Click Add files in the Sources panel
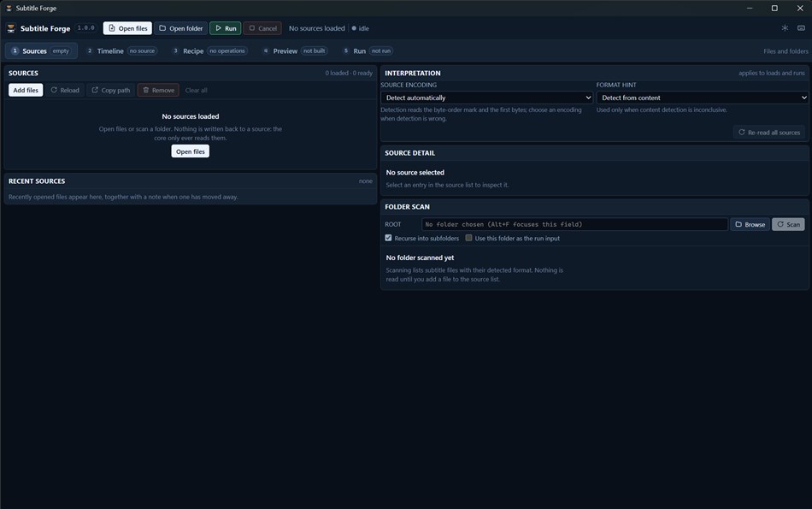 (x=26, y=90)
